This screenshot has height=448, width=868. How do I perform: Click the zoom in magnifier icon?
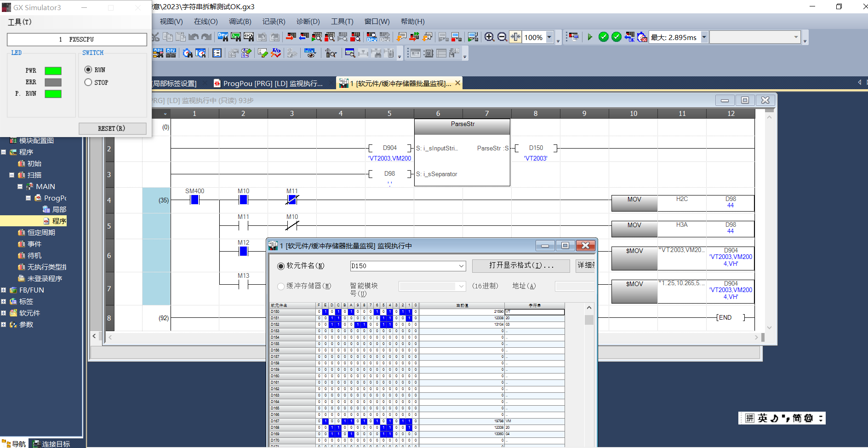click(x=489, y=37)
